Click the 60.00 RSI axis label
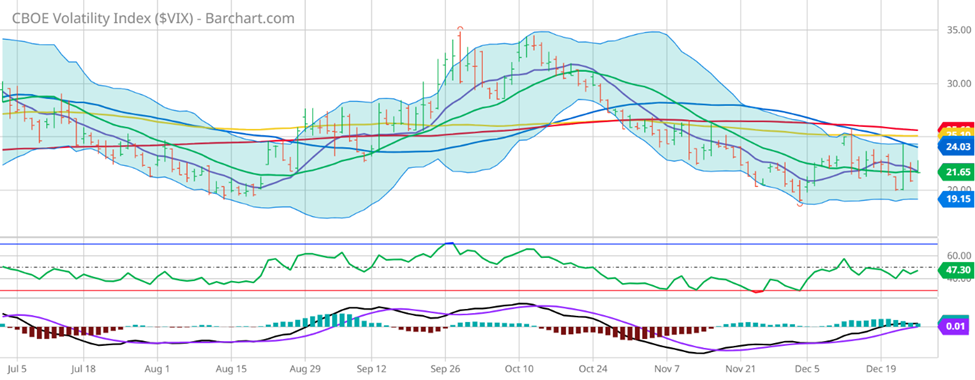This screenshot has width=975, height=380. [x=958, y=256]
